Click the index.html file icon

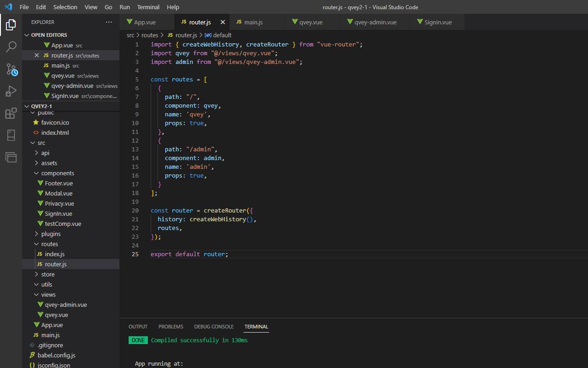point(36,132)
